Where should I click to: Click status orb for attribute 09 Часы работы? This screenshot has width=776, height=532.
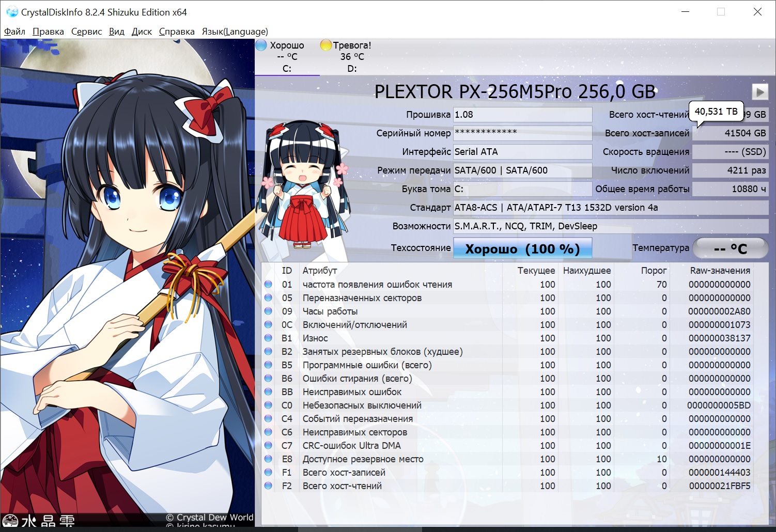pyautogui.click(x=268, y=311)
